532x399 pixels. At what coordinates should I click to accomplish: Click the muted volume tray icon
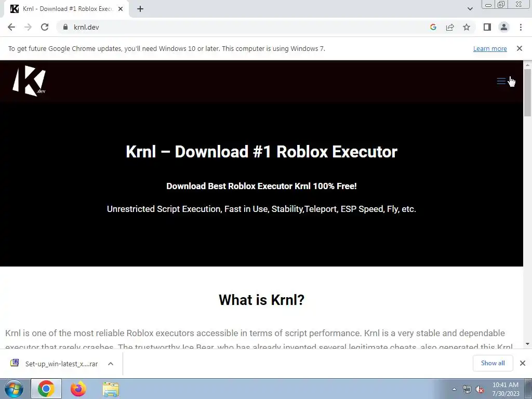pyautogui.click(x=480, y=390)
